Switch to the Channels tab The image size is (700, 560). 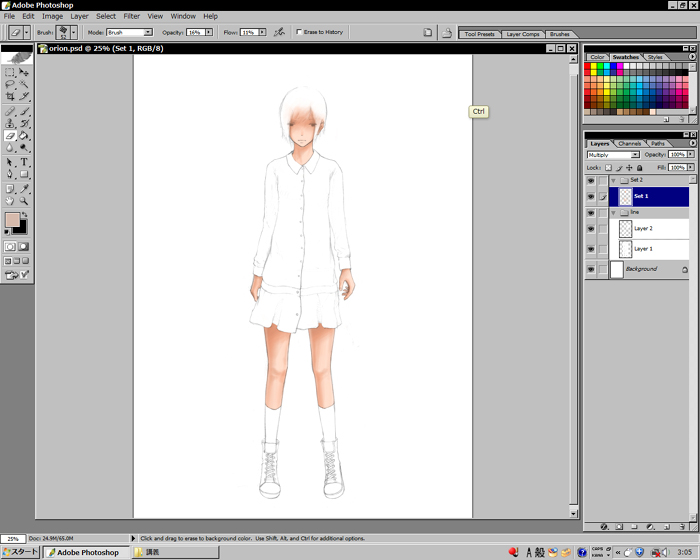point(629,144)
